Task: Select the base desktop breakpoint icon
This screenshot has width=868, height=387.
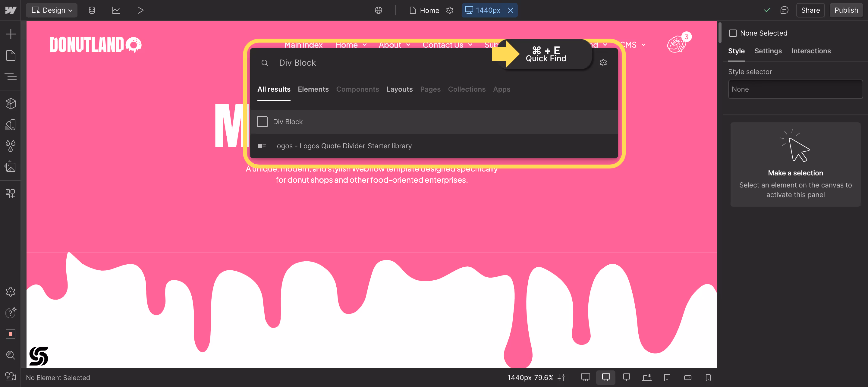Action: pyautogui.click(x=606, y=378)
